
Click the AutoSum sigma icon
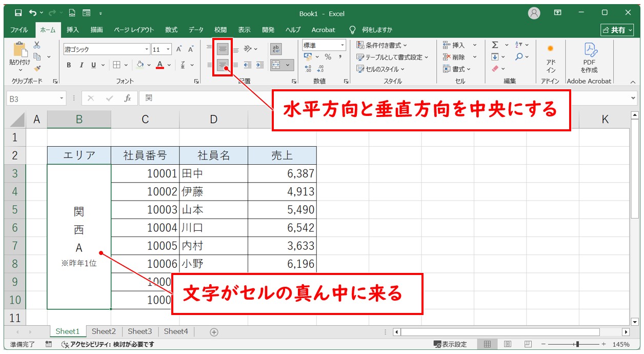pyautogui.click(x=495, y=45)
